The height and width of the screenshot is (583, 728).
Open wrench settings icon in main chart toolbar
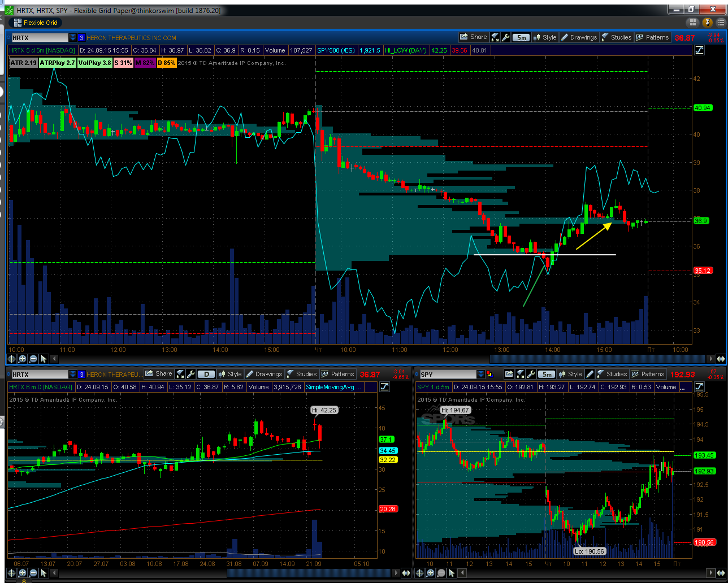click(x=506, y=37)
